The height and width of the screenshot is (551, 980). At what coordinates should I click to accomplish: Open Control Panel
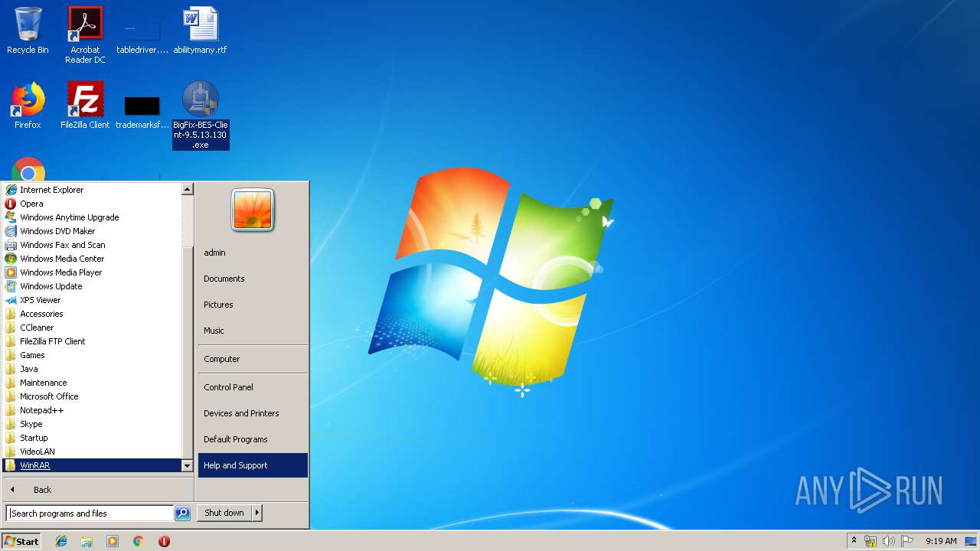[x=253, y=387]
